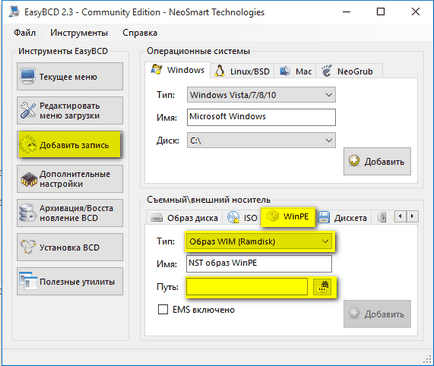
Task: Click gear icon on Добавить запись button
Action: 28,145
